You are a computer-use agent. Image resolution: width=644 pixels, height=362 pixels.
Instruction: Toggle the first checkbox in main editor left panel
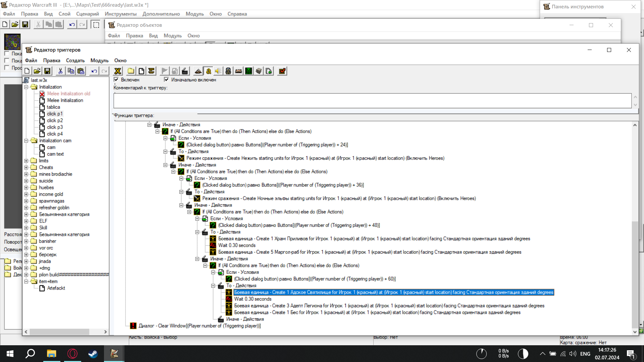7,54
